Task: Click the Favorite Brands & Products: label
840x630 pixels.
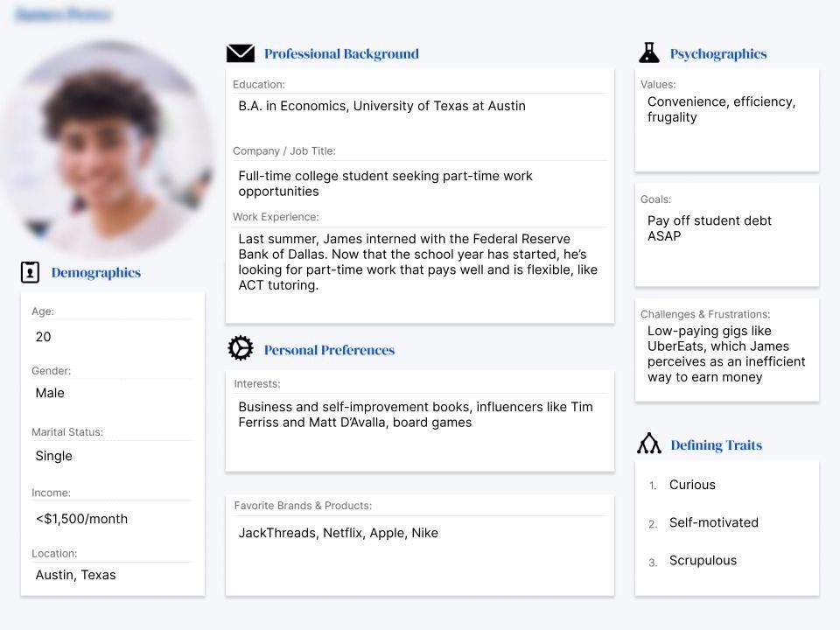Action: click(303, 506)
